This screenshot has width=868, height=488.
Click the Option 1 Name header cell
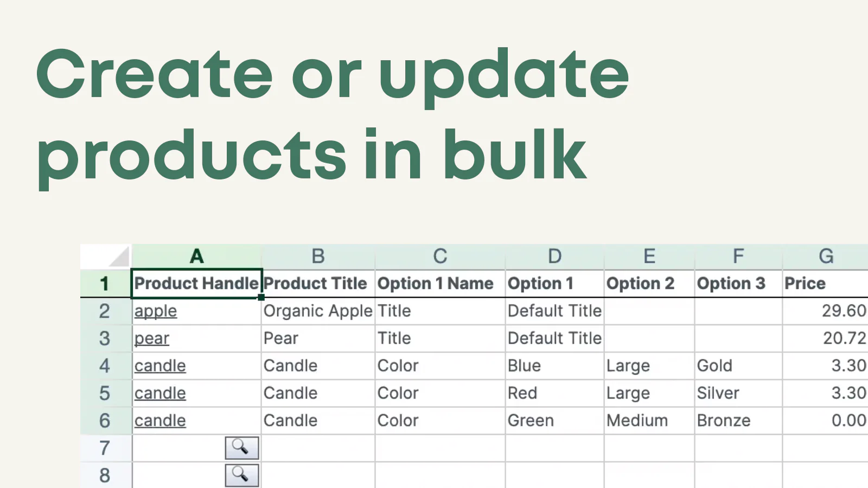[x=440, y=283]
